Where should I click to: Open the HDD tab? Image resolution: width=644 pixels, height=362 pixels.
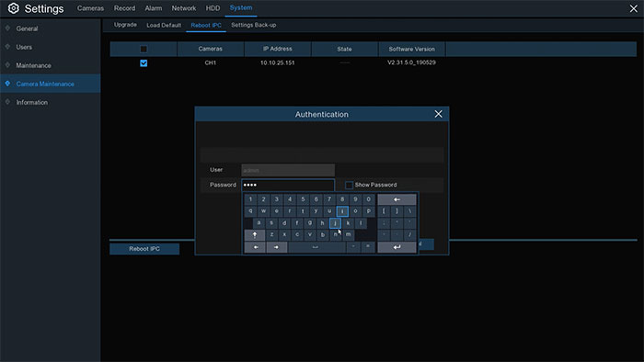[213, 8]
